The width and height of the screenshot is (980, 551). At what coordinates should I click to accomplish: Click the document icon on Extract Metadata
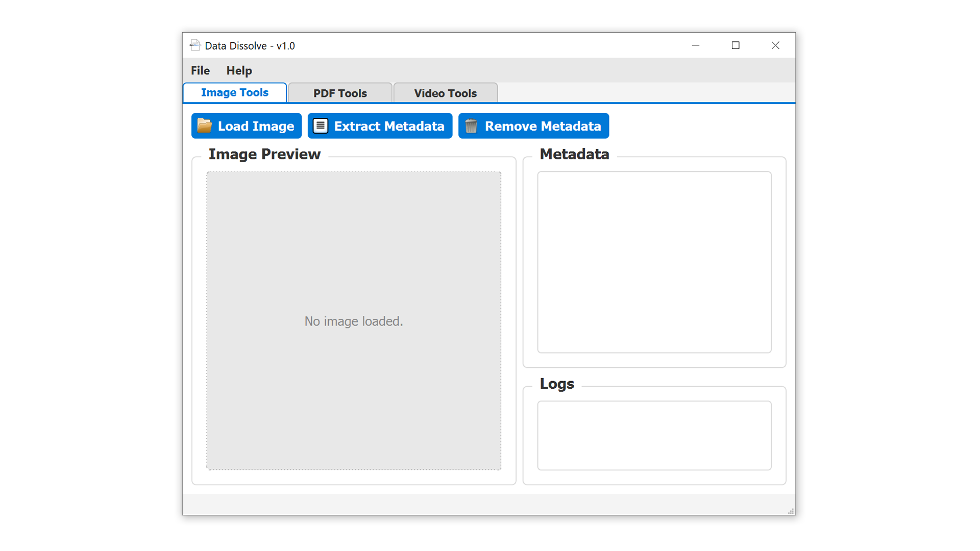(321, 126)
